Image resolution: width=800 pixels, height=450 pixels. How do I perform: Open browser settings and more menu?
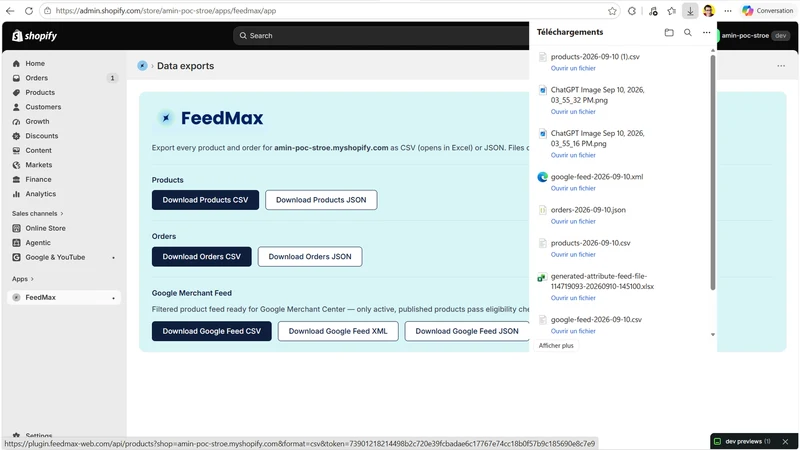click(x=728, y=11)
